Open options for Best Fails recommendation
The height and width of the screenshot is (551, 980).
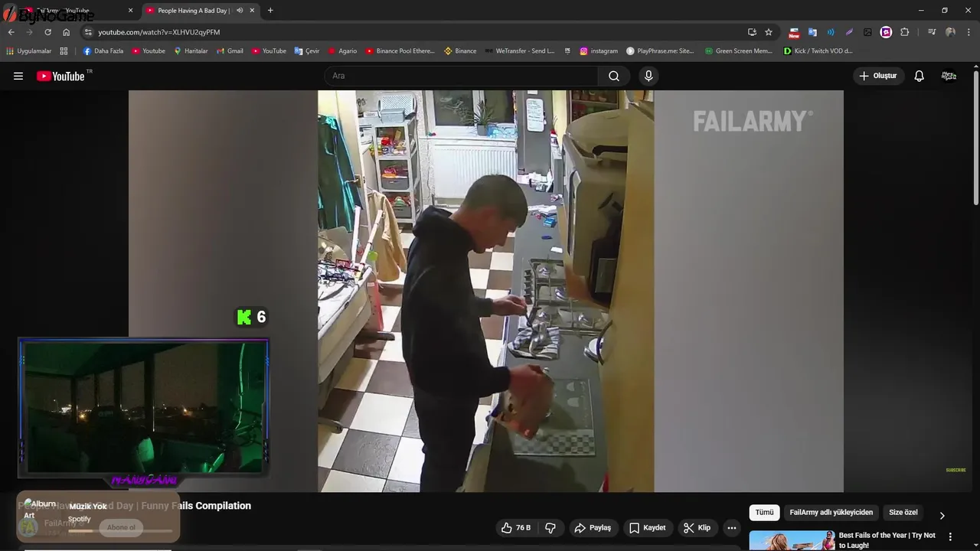(950, 537)
